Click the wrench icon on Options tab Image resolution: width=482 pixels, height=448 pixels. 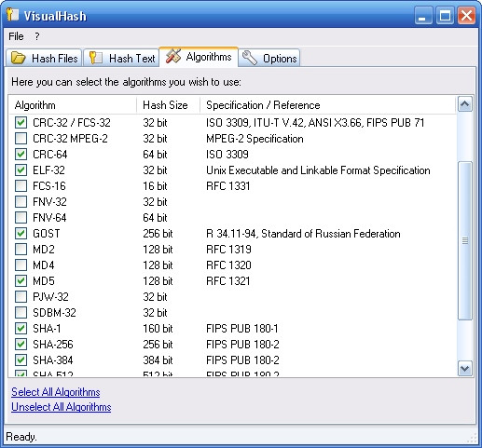point(250,58)
